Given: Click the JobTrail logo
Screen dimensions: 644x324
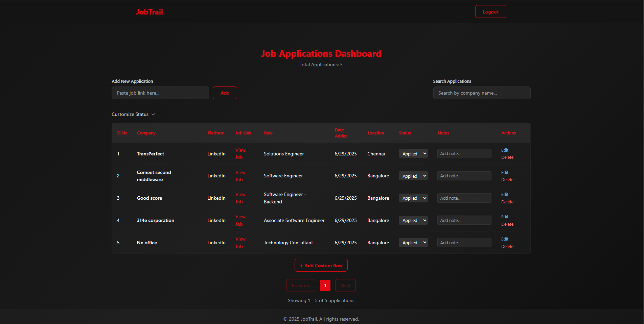Looking at the screenshot, I should pyautogui.click(x=149, y=11).
